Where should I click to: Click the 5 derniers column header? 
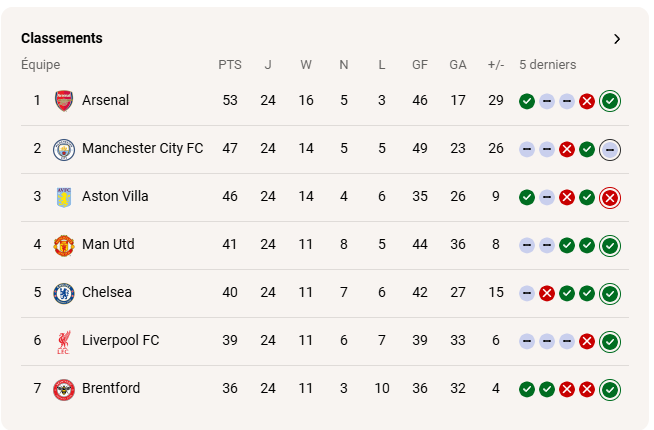[x=547, y=65]
